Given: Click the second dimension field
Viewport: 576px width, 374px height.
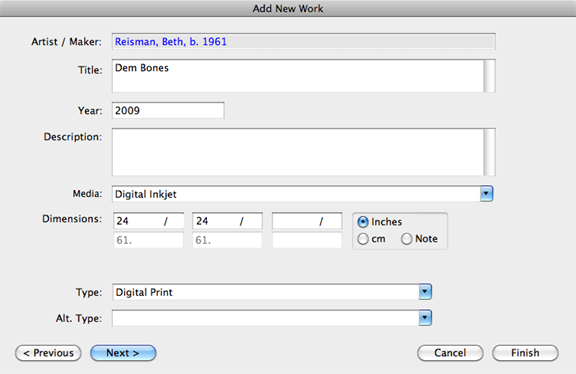Looking at the screenshot, I should tap(227, 221).
